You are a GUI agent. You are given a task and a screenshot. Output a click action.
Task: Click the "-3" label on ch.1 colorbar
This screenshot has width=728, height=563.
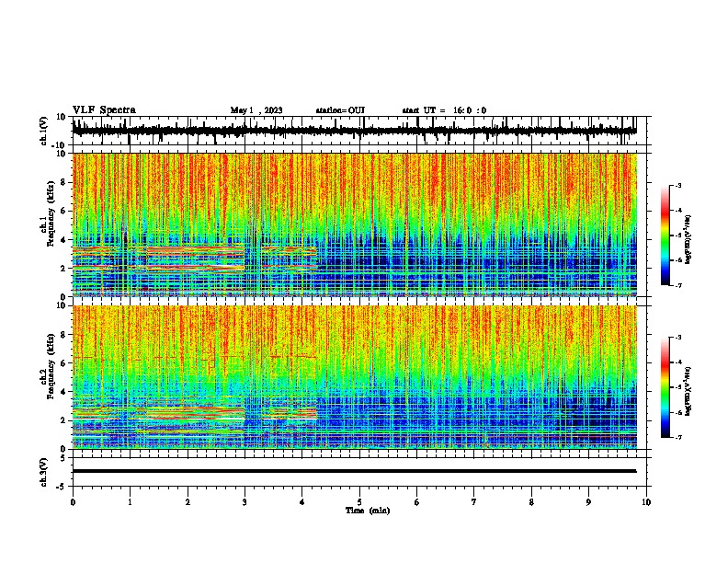(677, 185)
